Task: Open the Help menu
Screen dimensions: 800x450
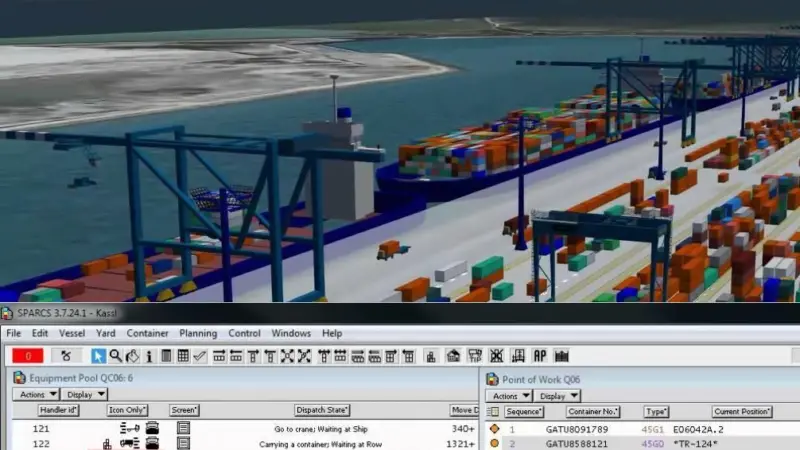Action: tap(332, 333)
